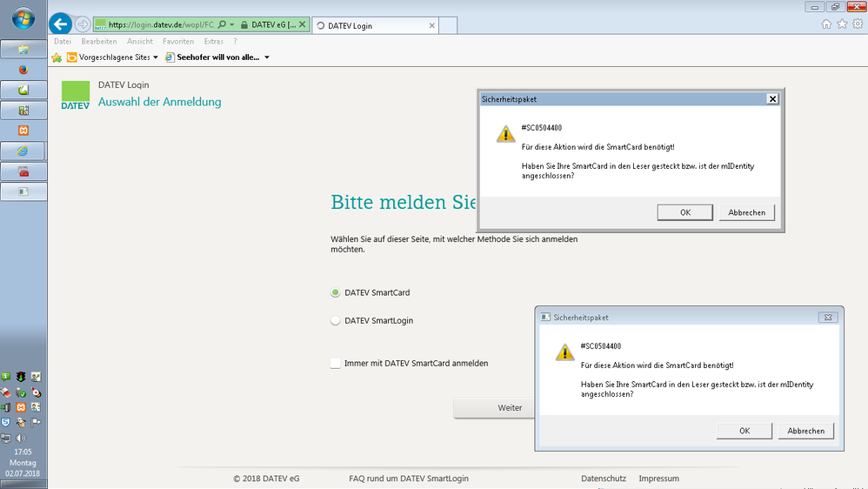The image size is (868, 489).
Task: Check Immer mit DATEV SmartCard anmelden
Action: coord(335,363)
